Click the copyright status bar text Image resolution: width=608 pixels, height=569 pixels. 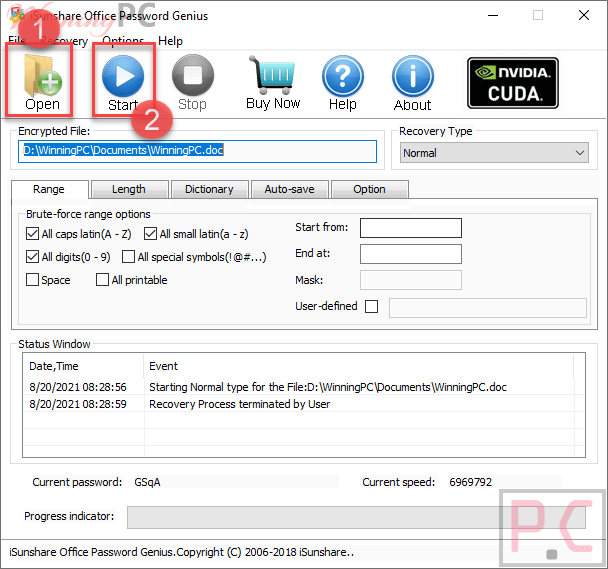pos(181,552)
